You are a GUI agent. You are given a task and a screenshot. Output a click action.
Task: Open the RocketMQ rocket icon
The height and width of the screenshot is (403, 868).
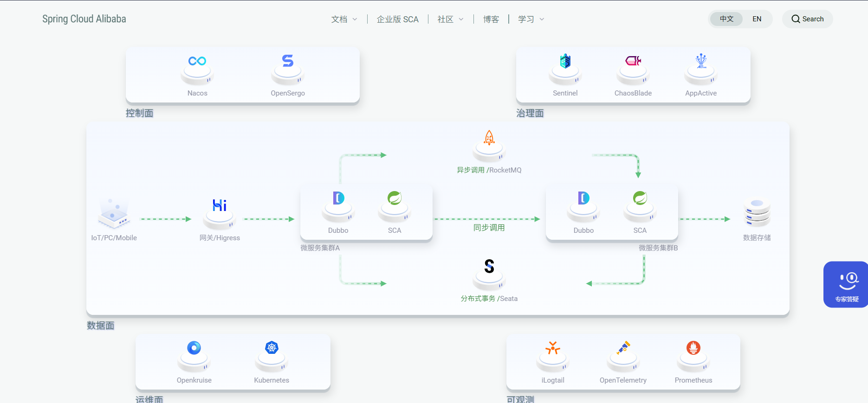(489, 138)
